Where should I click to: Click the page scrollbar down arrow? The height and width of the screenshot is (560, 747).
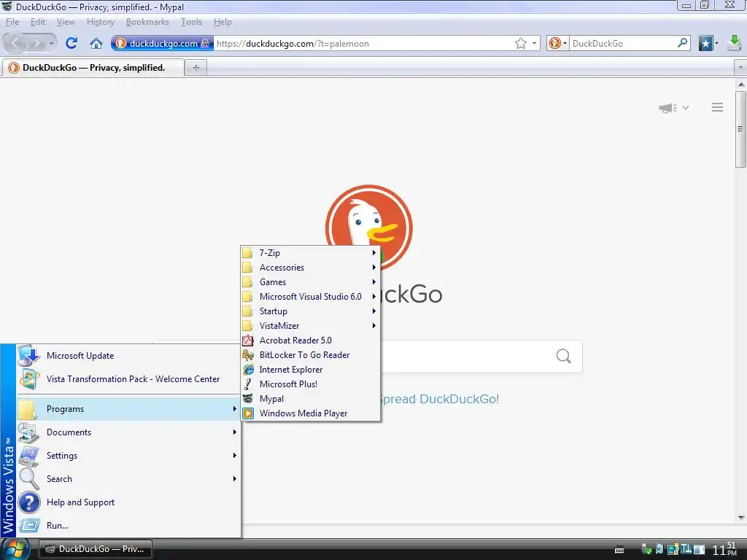click(x=741, y=518)
